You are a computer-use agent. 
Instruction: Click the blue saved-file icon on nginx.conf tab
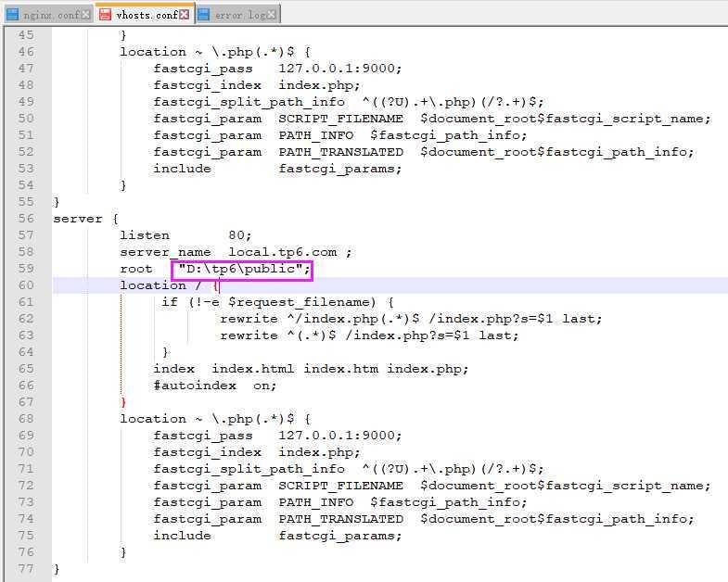click(12, 14)
